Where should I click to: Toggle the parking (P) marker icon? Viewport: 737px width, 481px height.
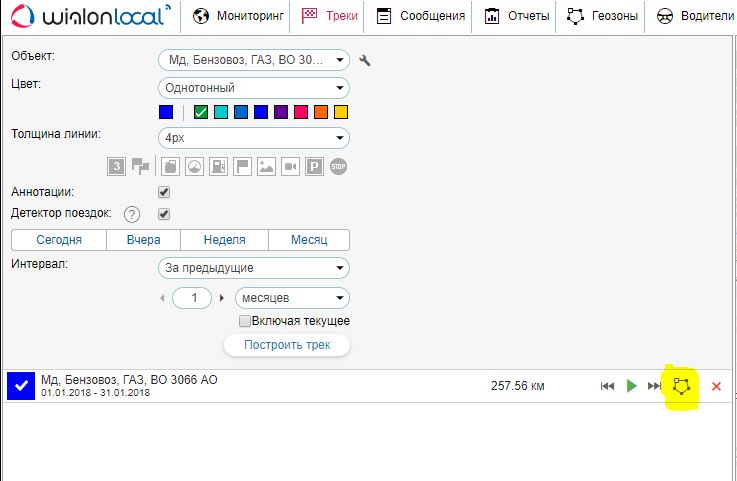(314, 166)
